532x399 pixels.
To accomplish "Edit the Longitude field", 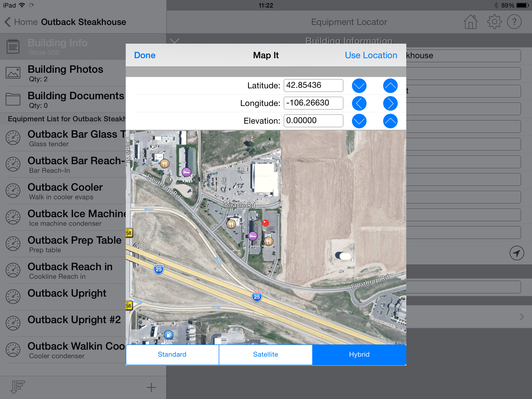I will coord(313,103).
